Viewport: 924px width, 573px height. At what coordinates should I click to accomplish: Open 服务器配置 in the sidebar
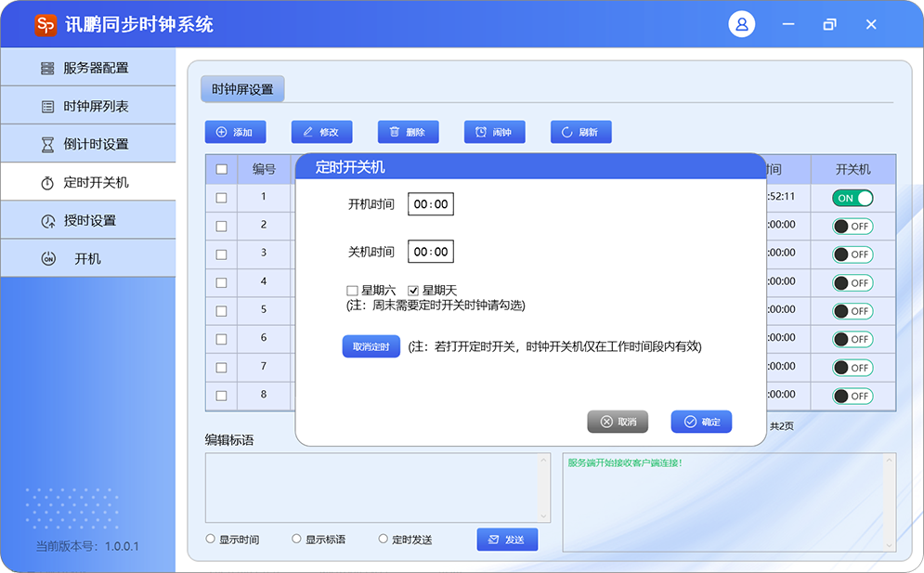tap(88, 68)
